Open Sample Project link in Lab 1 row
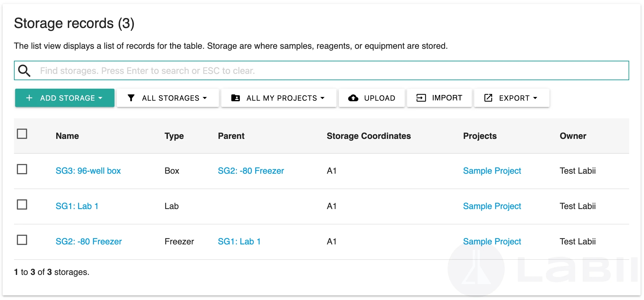 (x=492, y=206)
